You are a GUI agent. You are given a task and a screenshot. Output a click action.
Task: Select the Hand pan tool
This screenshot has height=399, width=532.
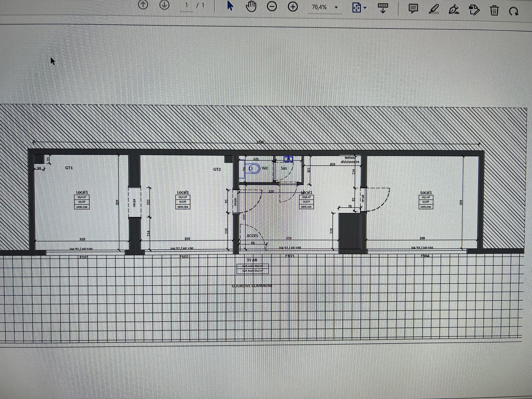point(251,7)
